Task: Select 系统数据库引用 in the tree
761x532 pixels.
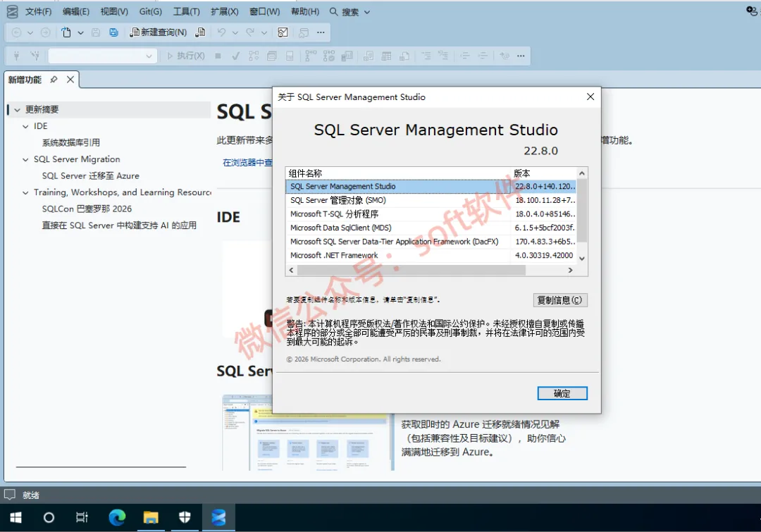Action: (x=71, y=143)
